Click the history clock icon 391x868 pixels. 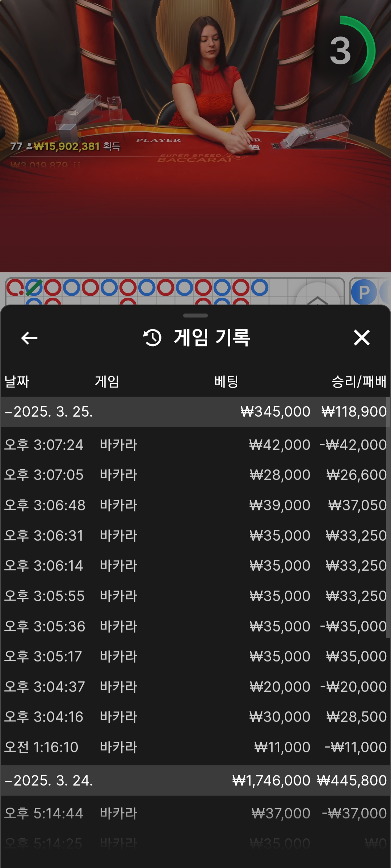152,338
